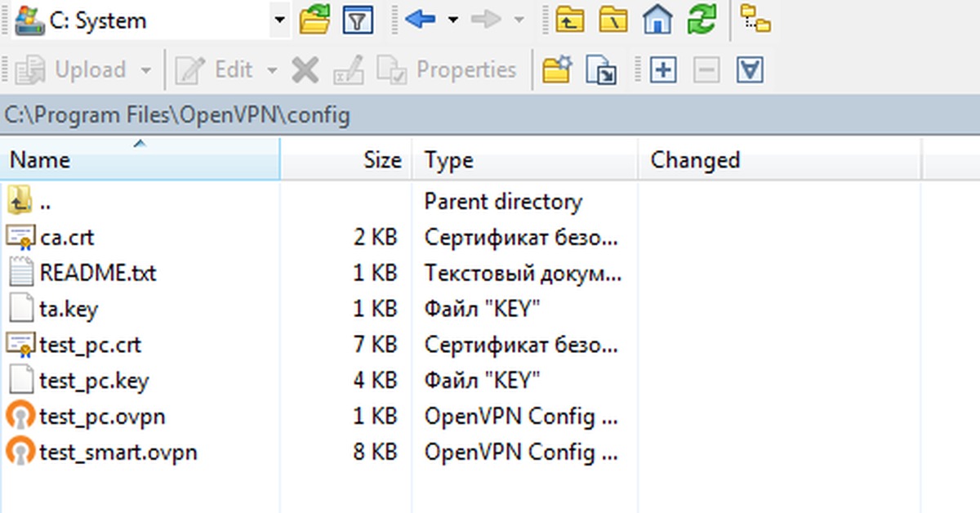The height and width of the screenshot is (513, 980).
Task: Click the create shortcut file icon
Action: point(602,70)
